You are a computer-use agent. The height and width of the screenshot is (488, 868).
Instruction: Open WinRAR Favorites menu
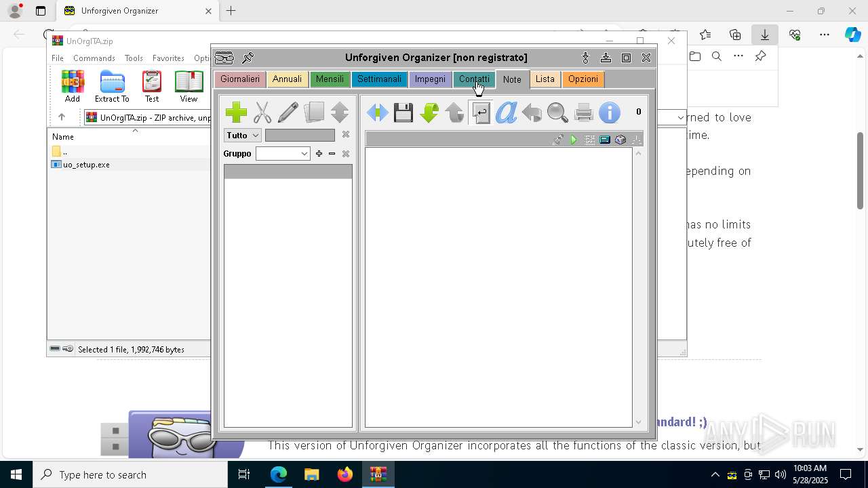pos(168,58)
